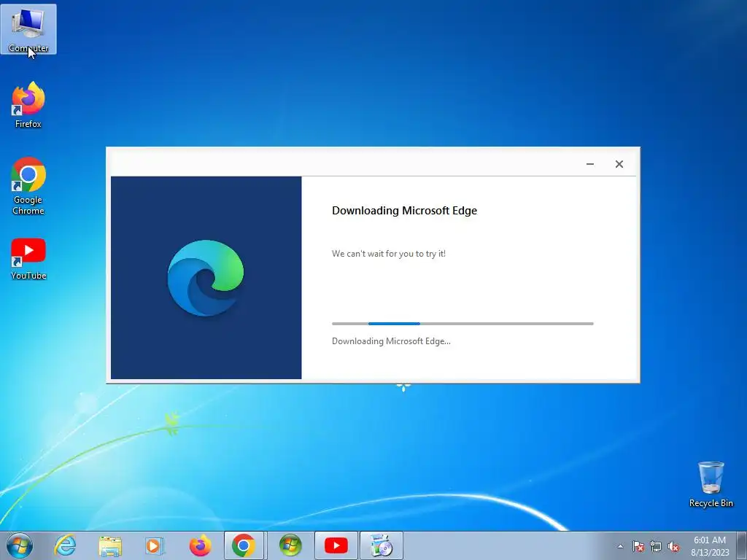Open Windows Media Player from taskbar
The height and width of the screenshot is (560, 747).
154,545
